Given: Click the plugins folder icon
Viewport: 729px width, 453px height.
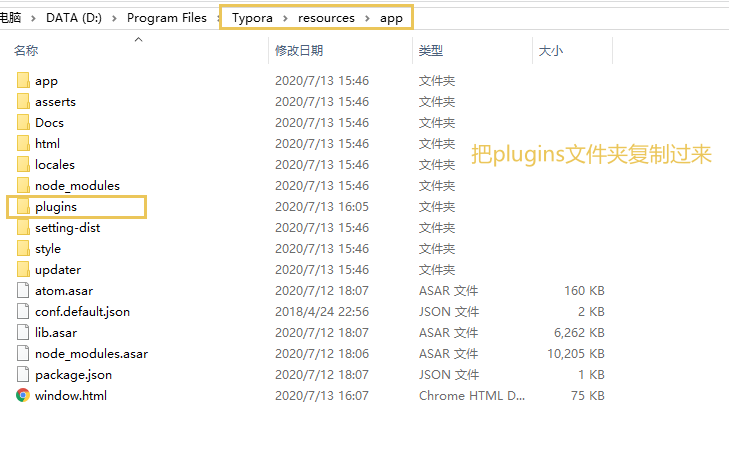Looking at the screenshot, I should click(x=23, y=207).
